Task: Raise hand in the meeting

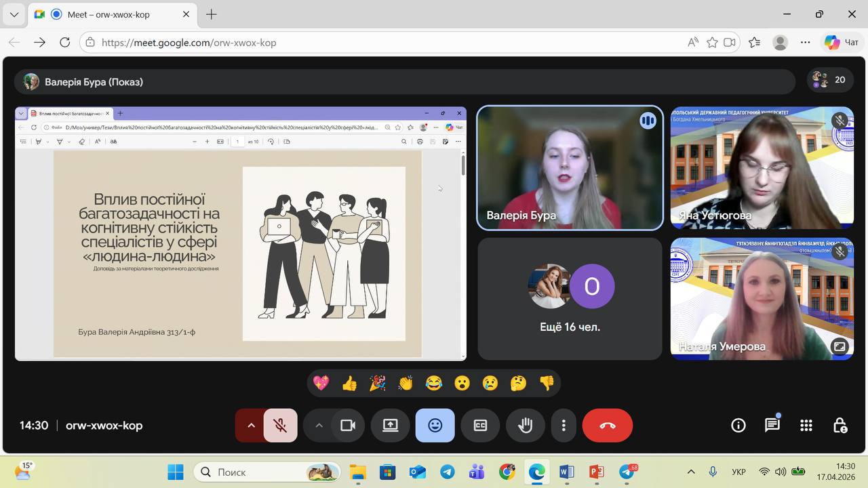Action: click(525, 426)
